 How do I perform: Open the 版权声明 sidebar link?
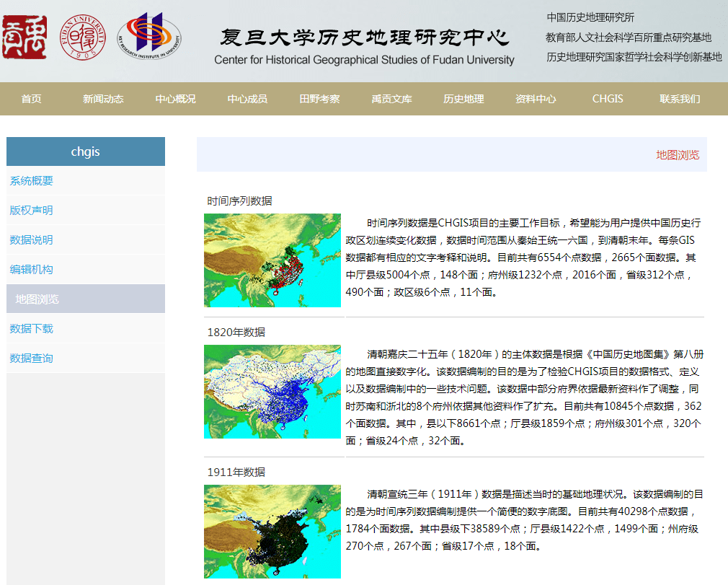pyautogui.click(x=86, y=210)
